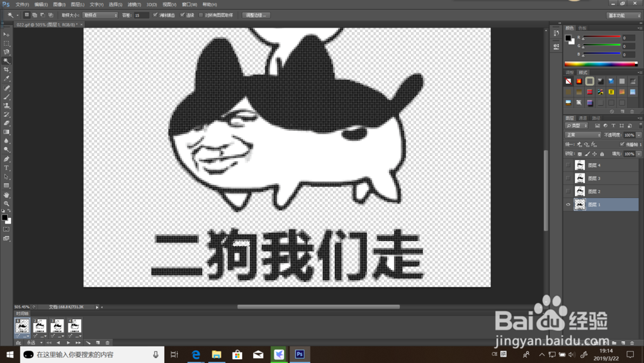Open the 文件(F) menu

[22, 5]
